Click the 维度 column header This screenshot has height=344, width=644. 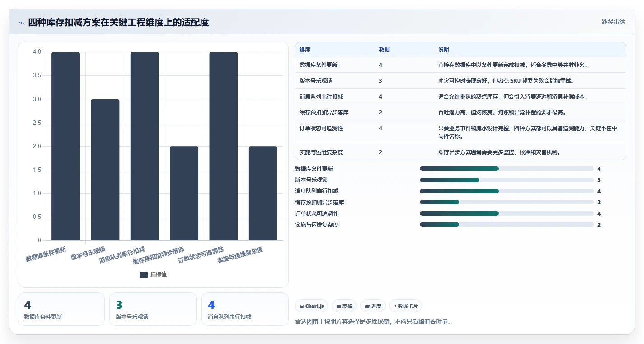click(x=305, y=50)
